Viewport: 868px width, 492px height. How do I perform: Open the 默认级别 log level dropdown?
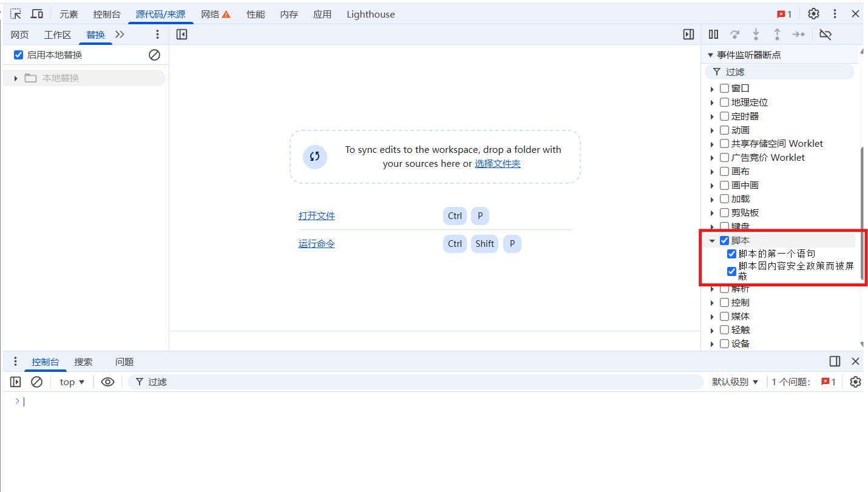pos(735,382)
